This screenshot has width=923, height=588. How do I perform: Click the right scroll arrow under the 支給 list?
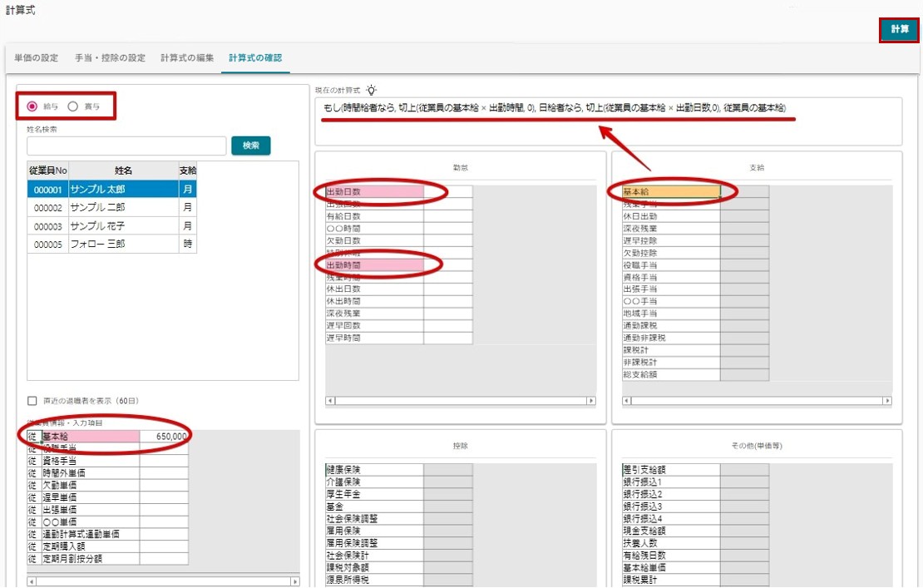point(887,401)
